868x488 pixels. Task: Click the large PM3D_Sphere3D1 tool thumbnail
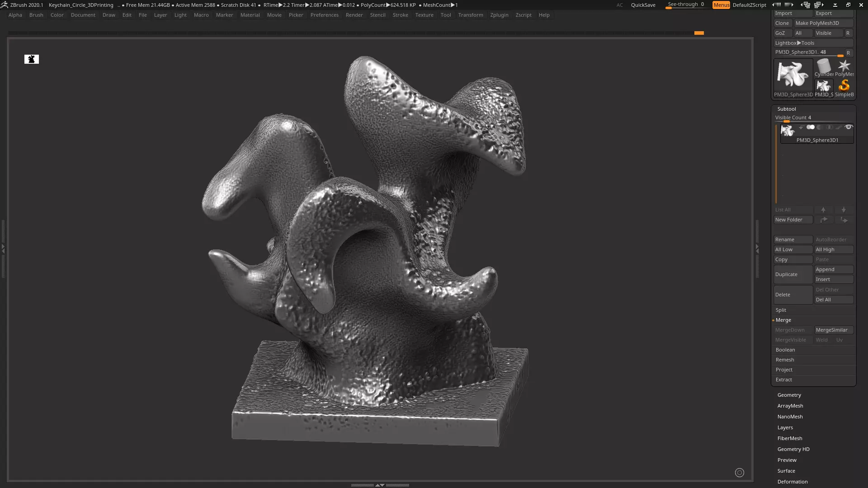pos(793,75)
